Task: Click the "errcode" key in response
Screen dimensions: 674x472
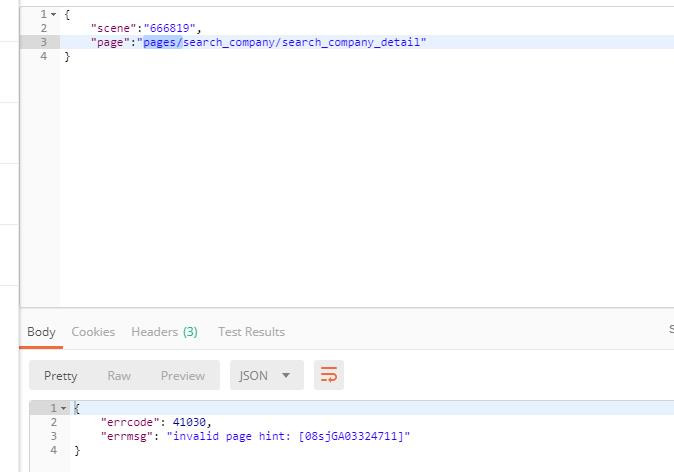Action: click(130, 422)
